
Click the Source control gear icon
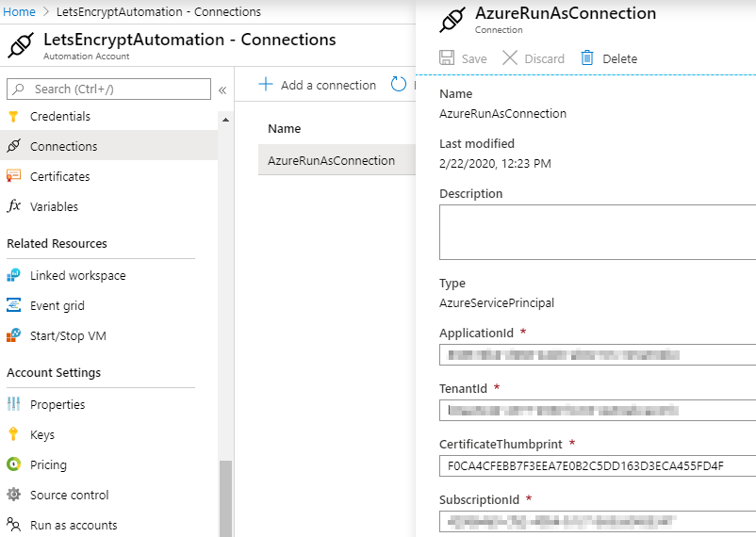tap(13, 494)
